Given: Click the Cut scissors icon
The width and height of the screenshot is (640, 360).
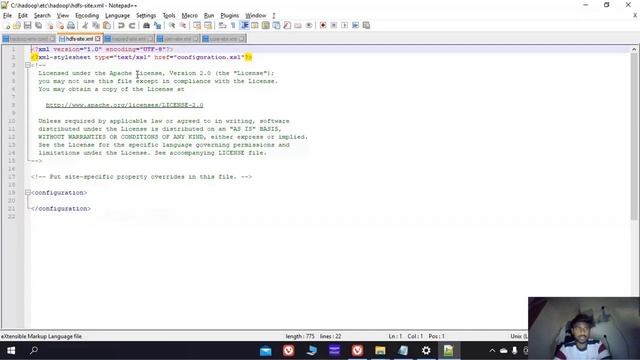Looking at the screenshot, I should (x=85, y=25).
